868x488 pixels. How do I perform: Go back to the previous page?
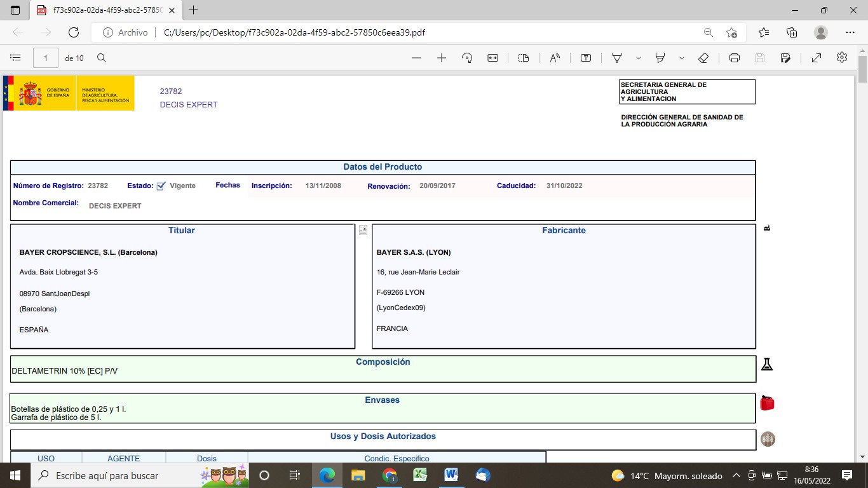[x=18, y=32]
